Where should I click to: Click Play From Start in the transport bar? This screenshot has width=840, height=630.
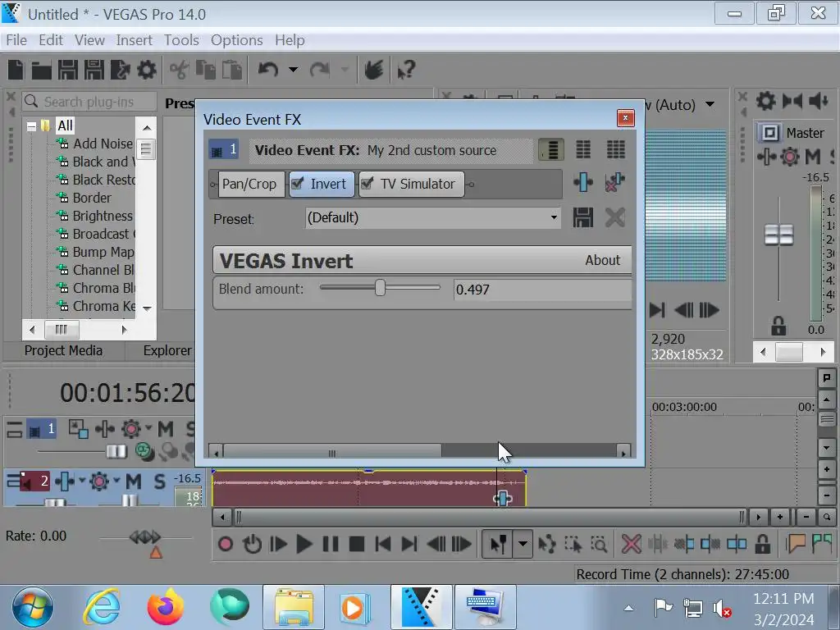(278, 545)
